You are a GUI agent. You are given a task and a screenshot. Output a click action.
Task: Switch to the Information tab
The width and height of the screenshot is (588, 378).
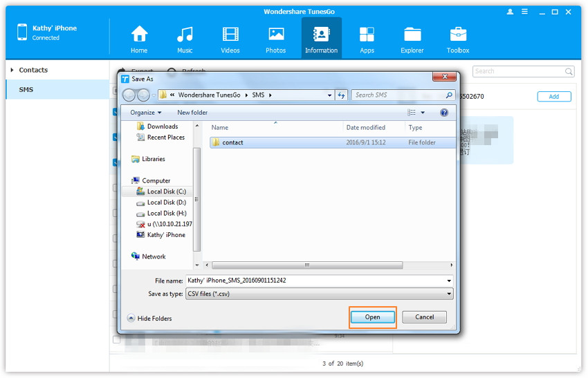[321, 39]
